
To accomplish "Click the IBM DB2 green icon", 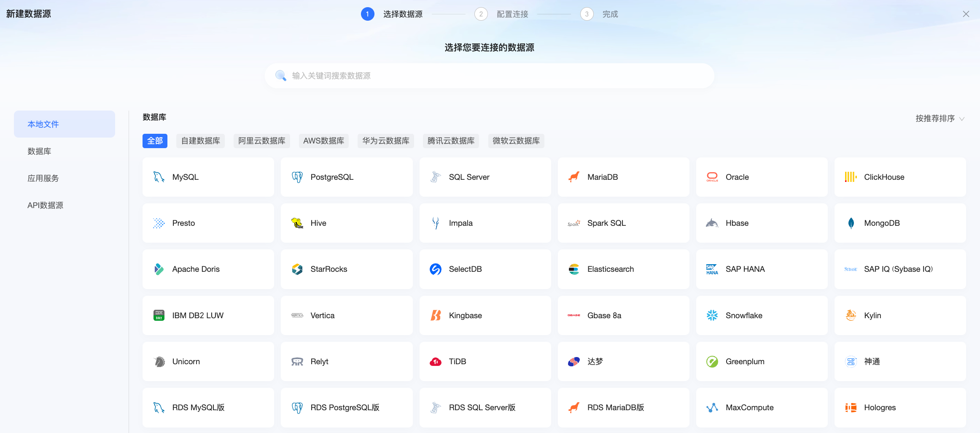I will [159, 315].
